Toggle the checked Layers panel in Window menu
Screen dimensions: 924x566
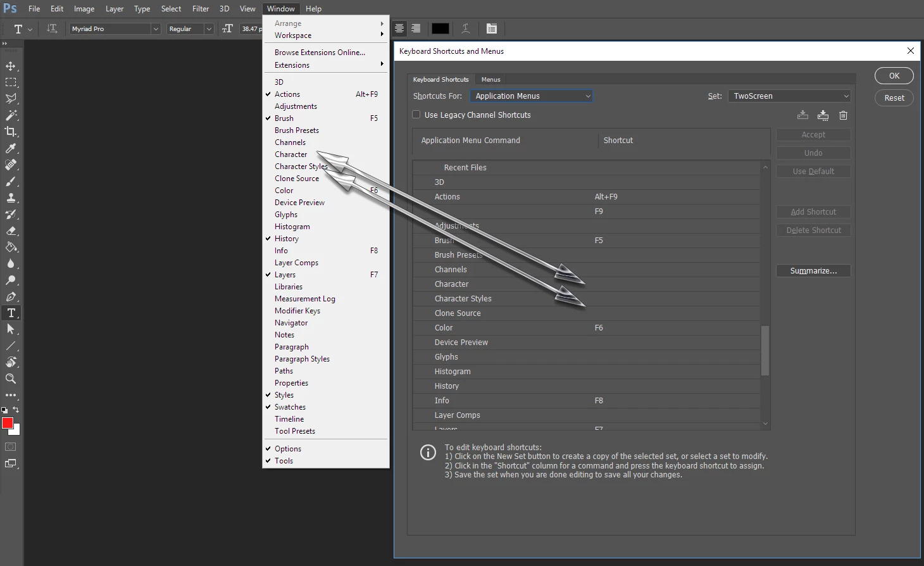tap(326, 275)
